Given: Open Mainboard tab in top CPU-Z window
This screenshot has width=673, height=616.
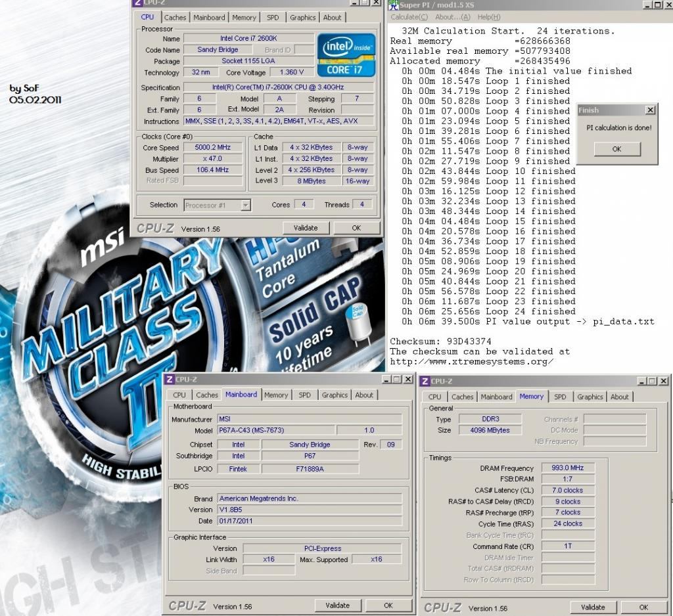Looking at the screenshot, I should point(209,18).
